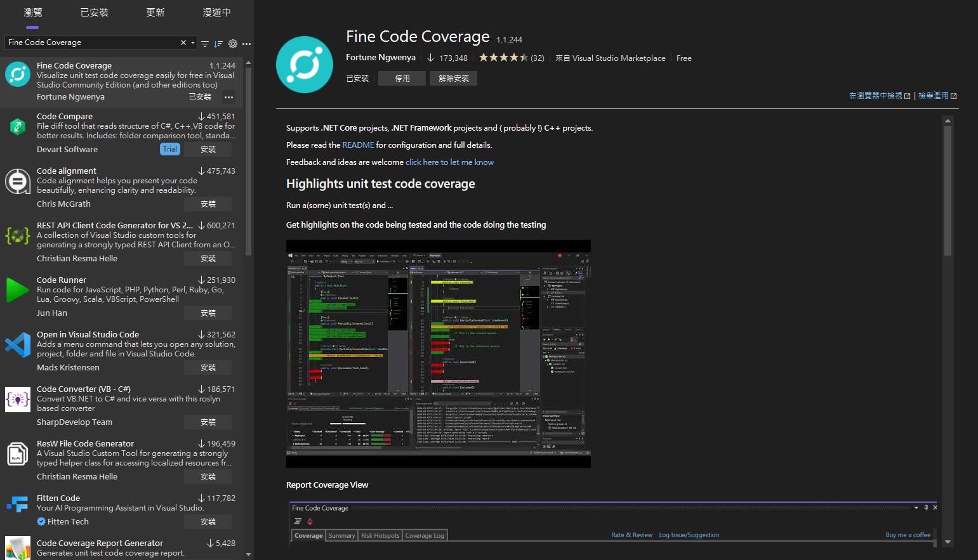Open extension settings gear icon
This screenshot has height=560, width=978.
[233, 44]
